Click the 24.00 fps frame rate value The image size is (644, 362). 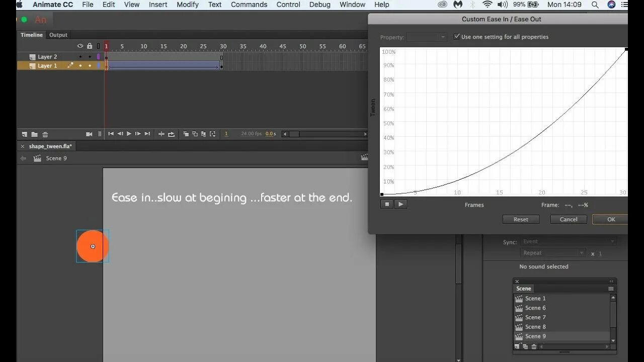click(x=252, y=134)
